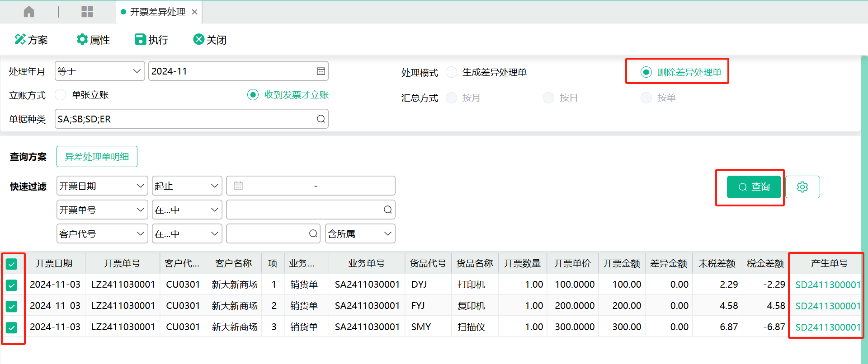The image size is (868, 364).
Task: Click 开票单价 cell 300.0000
Action: tap(575, 327)
